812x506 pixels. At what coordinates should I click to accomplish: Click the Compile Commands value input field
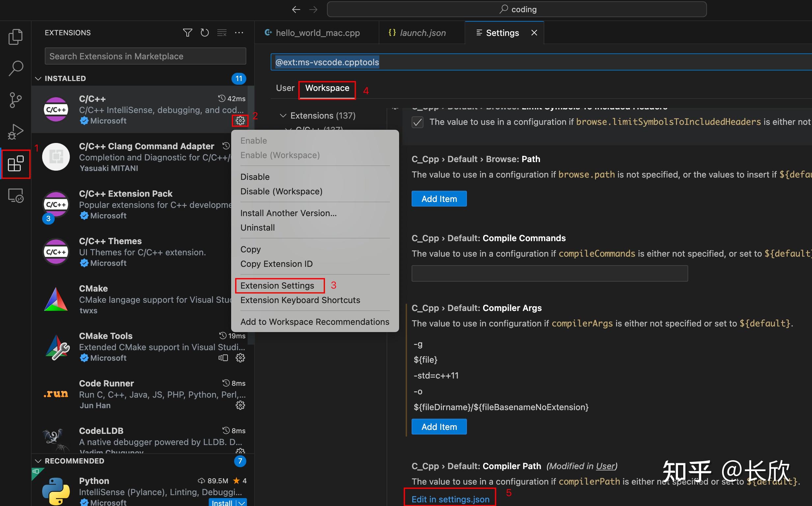[550, 273]
